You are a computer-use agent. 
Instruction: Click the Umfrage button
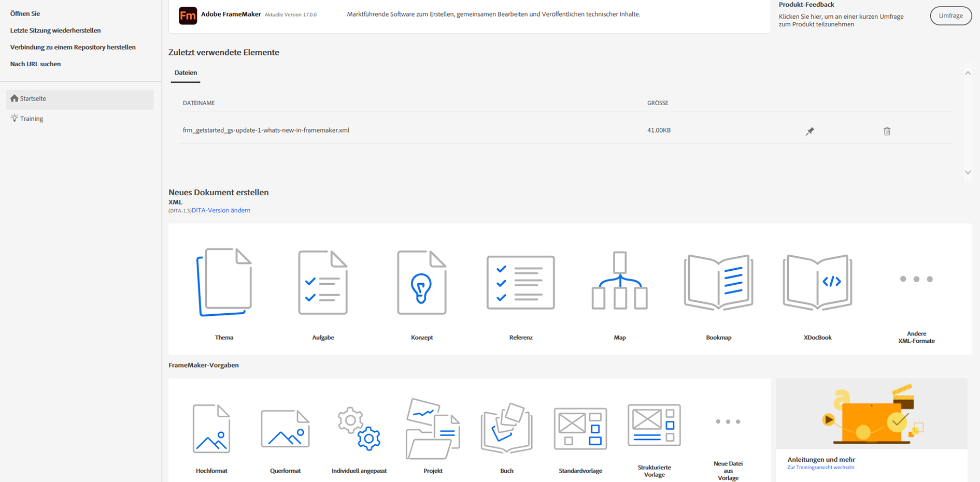950,16
